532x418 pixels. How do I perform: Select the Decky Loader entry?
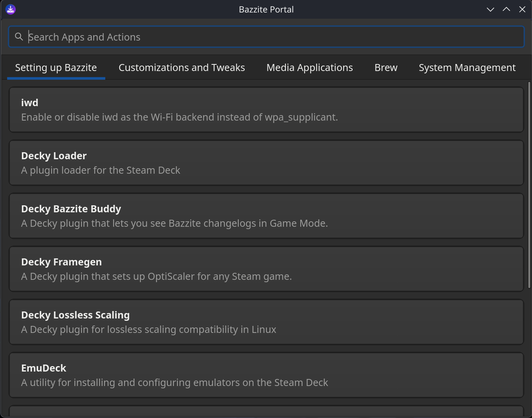(x=266, y=163)
